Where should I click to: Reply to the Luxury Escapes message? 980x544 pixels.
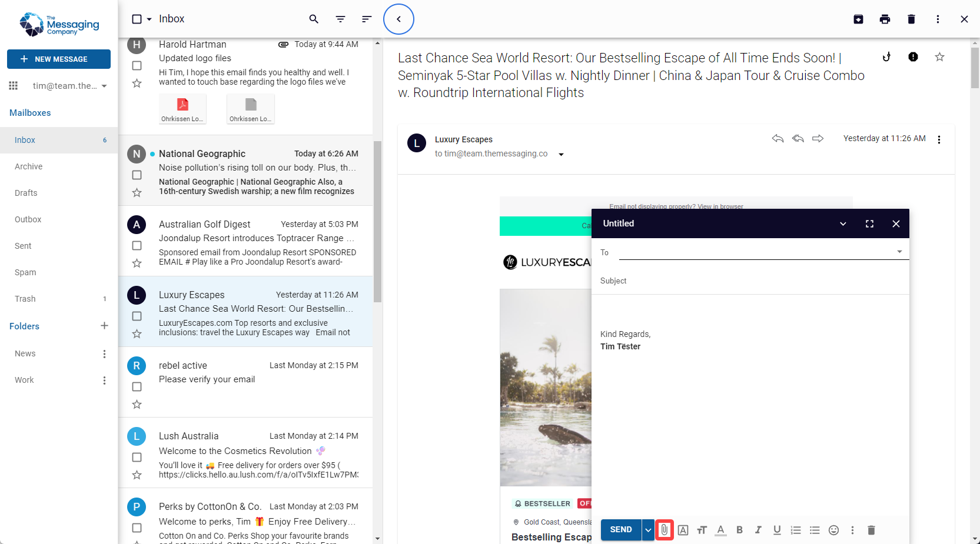778,139
